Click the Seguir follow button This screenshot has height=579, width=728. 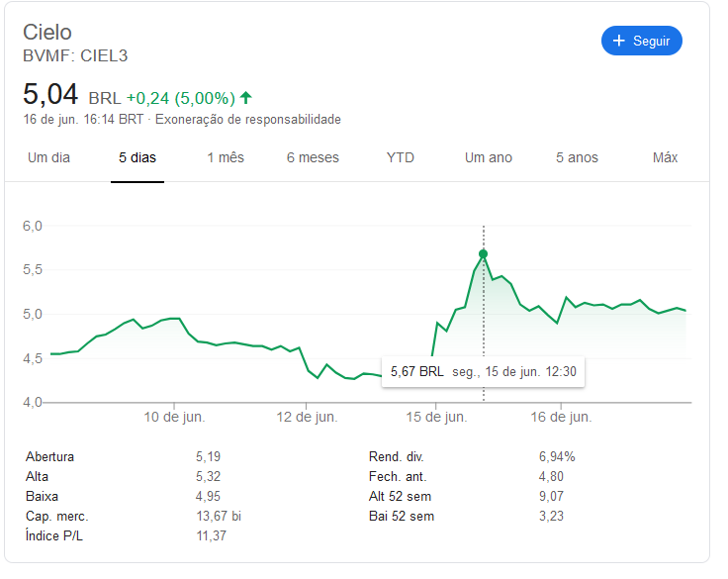tap(641, 41)
